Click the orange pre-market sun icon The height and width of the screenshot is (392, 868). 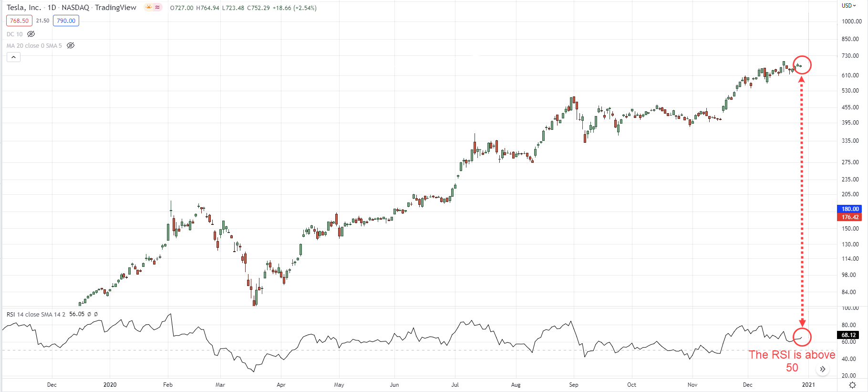click(148, 7)
